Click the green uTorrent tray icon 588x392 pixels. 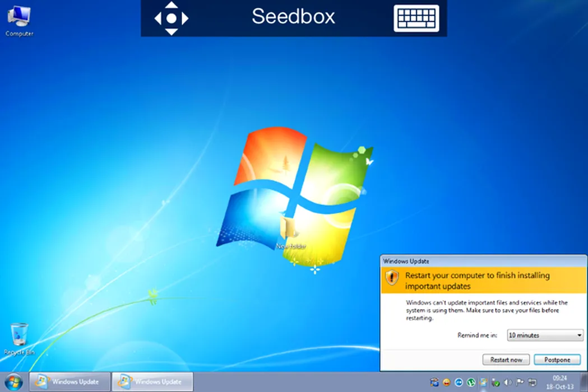click(471, 382)
